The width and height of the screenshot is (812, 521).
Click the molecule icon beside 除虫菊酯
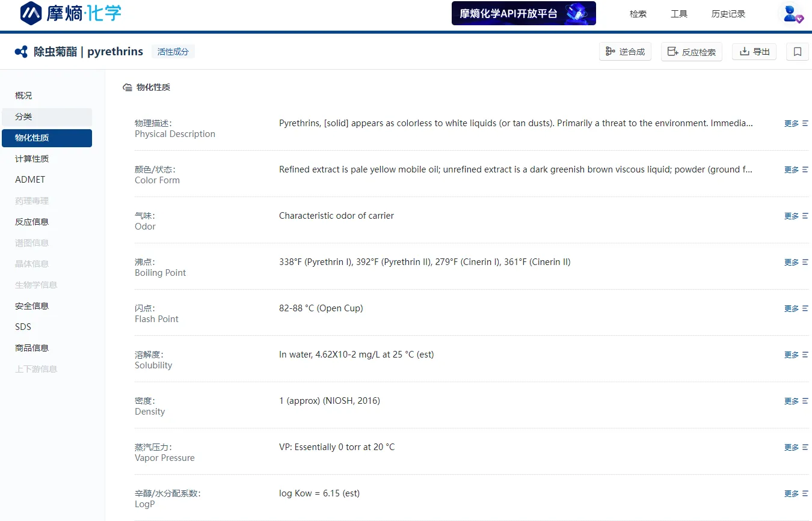(x=21, y=52)
